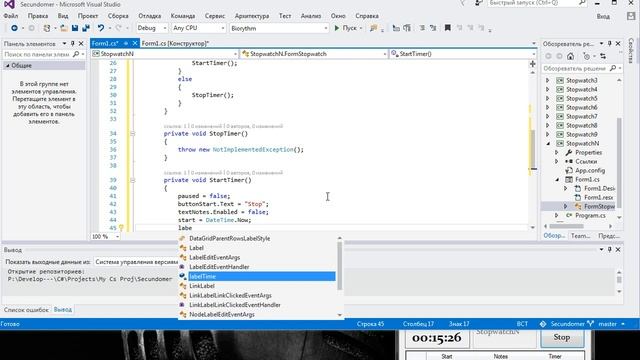This screenshot has height=360, width=640.
Task: Open the Правка menu
Action: tap(38, 16)
